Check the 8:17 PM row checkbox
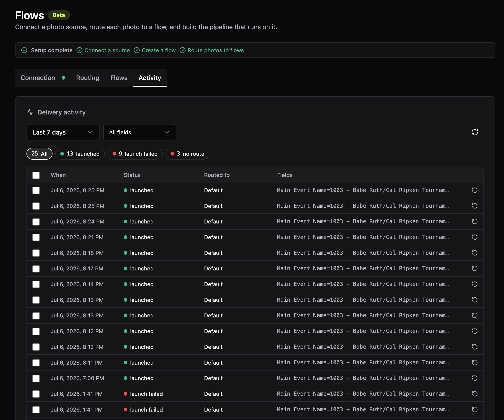The height and width of the screenshot is (420, 504). pos(36,269)
